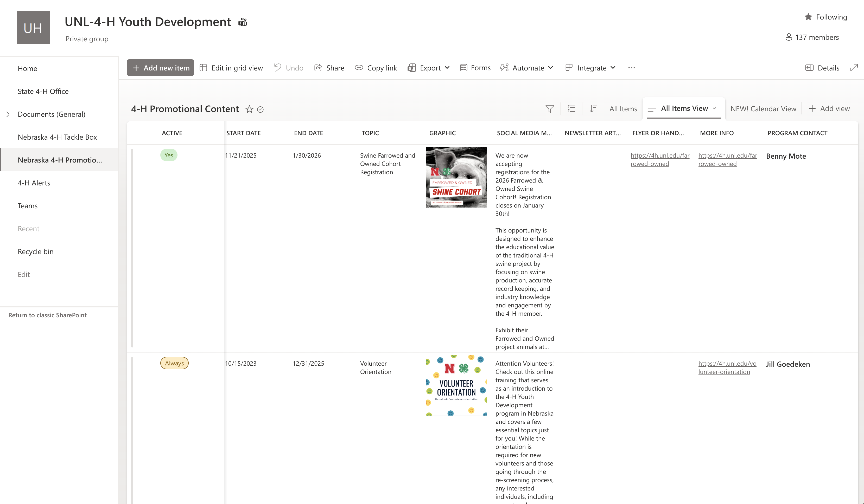Expand Documents (General) in sidebar

(x=8, y=114)
